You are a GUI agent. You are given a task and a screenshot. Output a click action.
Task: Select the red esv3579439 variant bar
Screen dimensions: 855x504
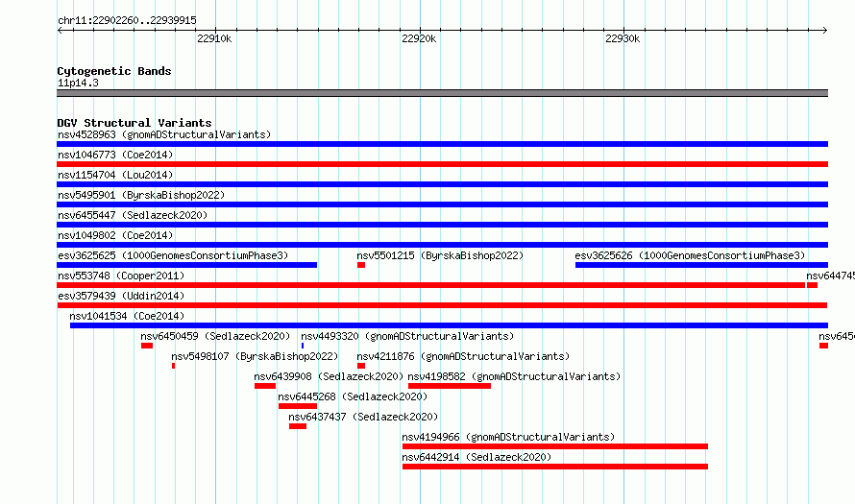(x=442, y=305)
